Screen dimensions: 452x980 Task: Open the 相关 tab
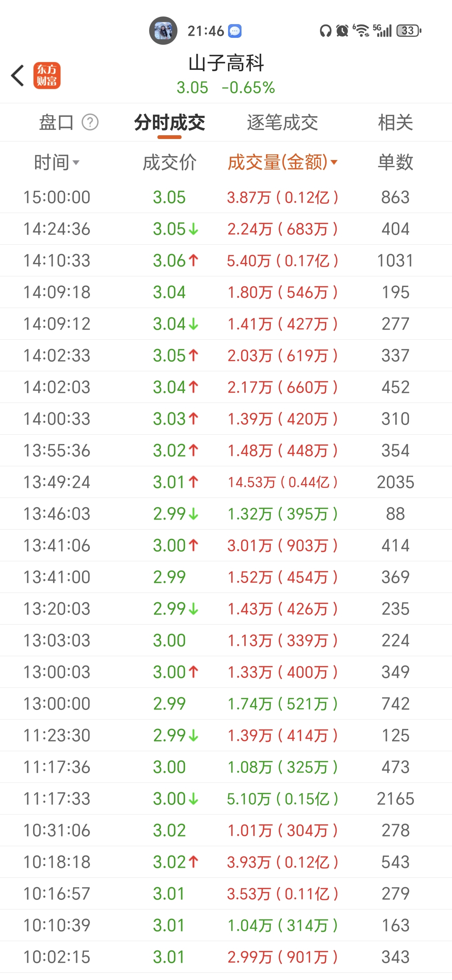(395, 122)
